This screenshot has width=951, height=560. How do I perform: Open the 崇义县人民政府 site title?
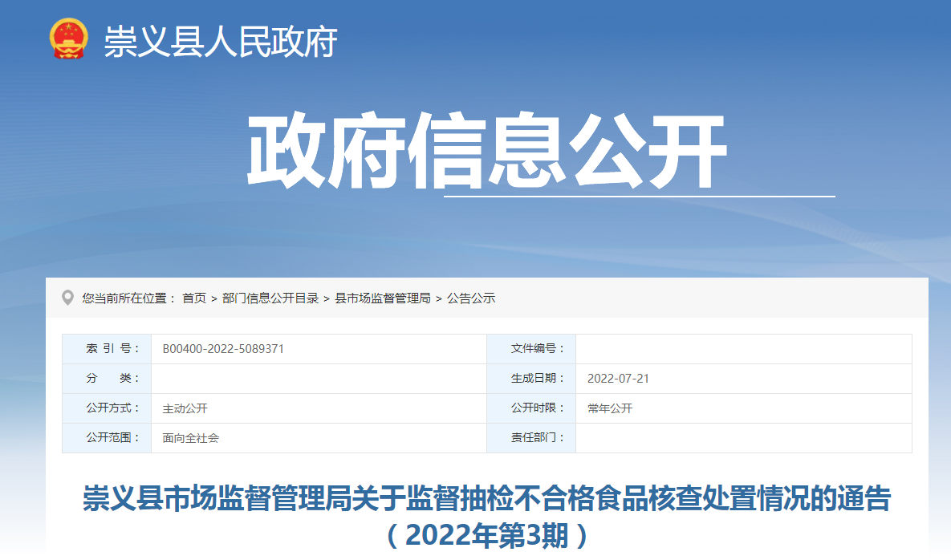(x=220, y=42)
